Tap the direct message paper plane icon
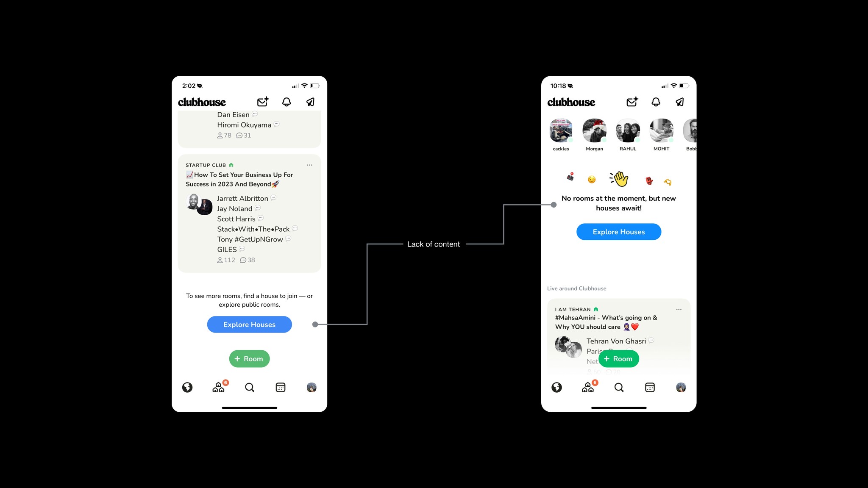This screenshot has width=868, height=488. pos(311,102)
